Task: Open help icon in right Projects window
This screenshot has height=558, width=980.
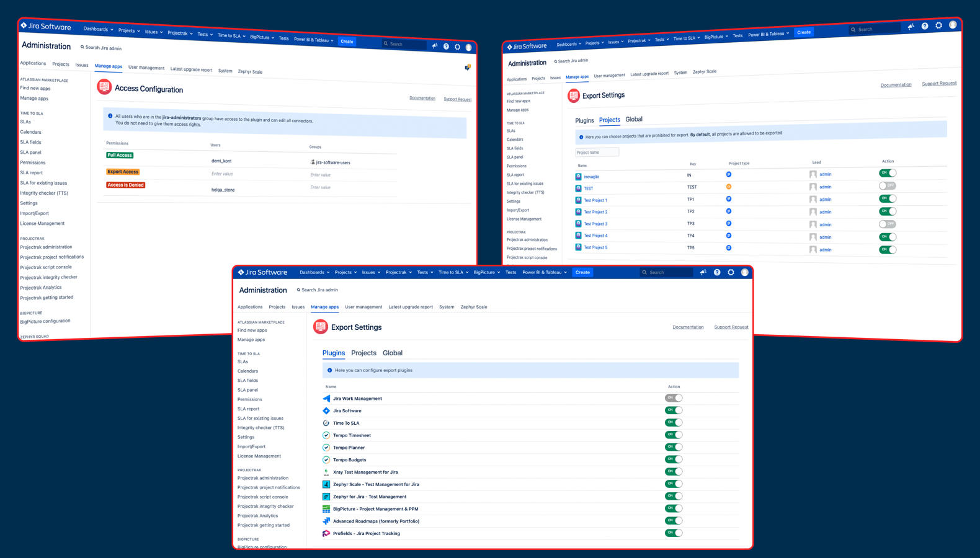Action: (925, 26)
